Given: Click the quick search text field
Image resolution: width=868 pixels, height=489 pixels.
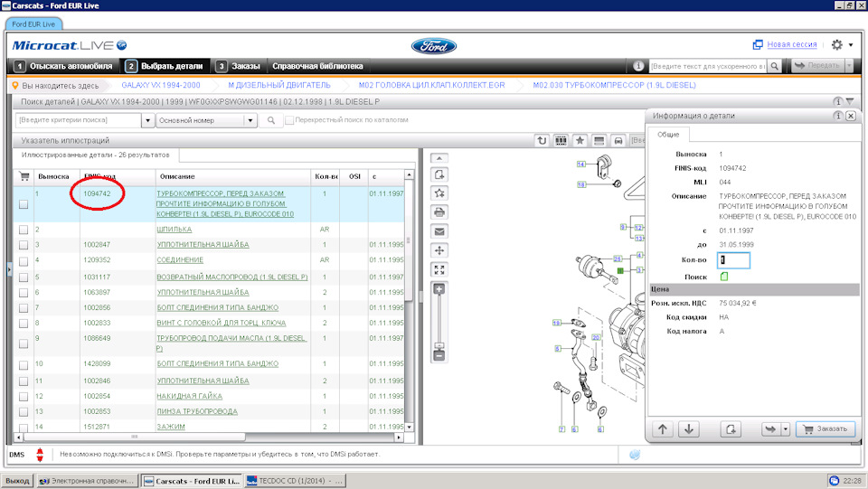Looking at the screenshot, I should [x=708, y=66].
